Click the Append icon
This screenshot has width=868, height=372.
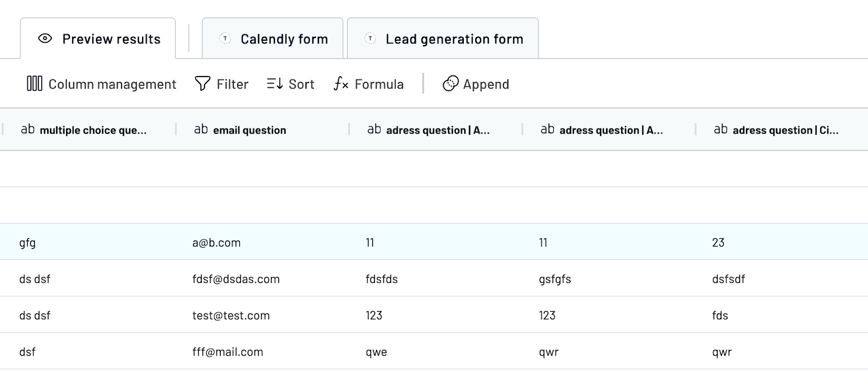450,84
